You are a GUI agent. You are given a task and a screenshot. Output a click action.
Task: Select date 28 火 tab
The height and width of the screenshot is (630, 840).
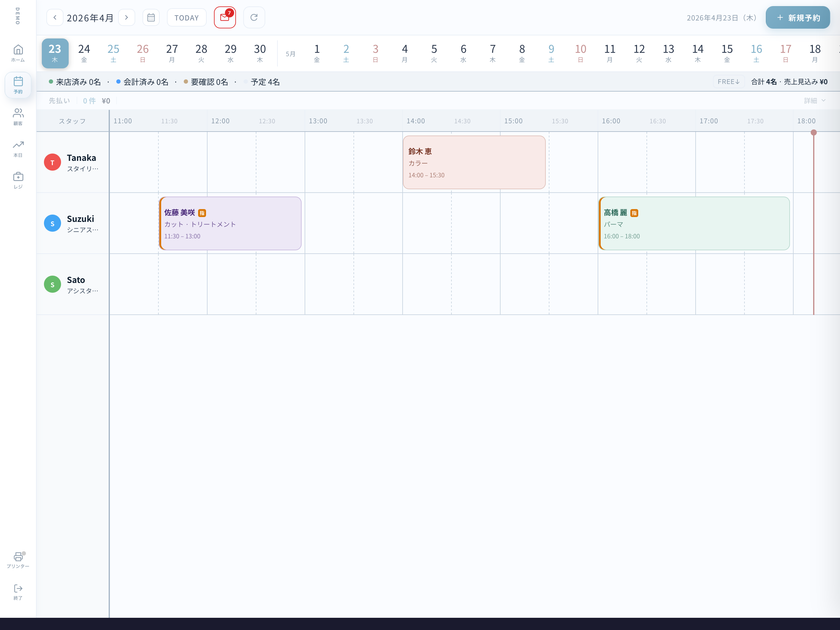pos(201,53)
